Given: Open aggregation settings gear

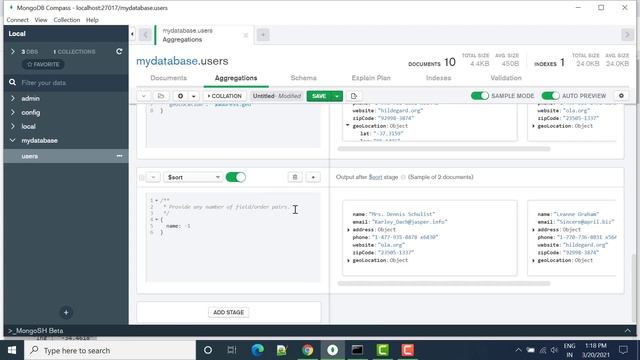Looking at the screenshot, I should pos(621,96).
